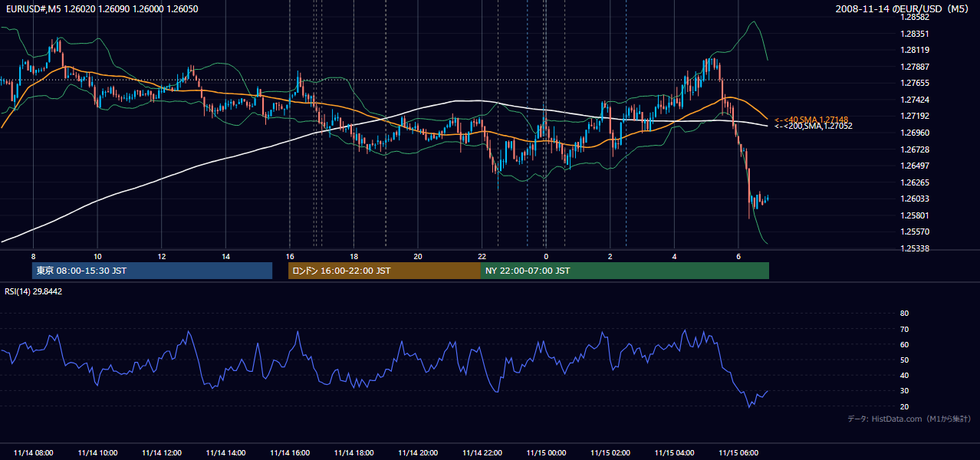Click the orange 40 SMA value label

pos(811,120)
